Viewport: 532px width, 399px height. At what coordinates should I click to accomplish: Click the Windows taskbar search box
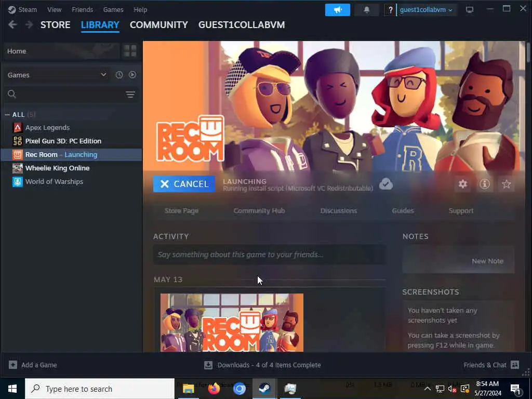pyautogui.click(x=100, y=389)
